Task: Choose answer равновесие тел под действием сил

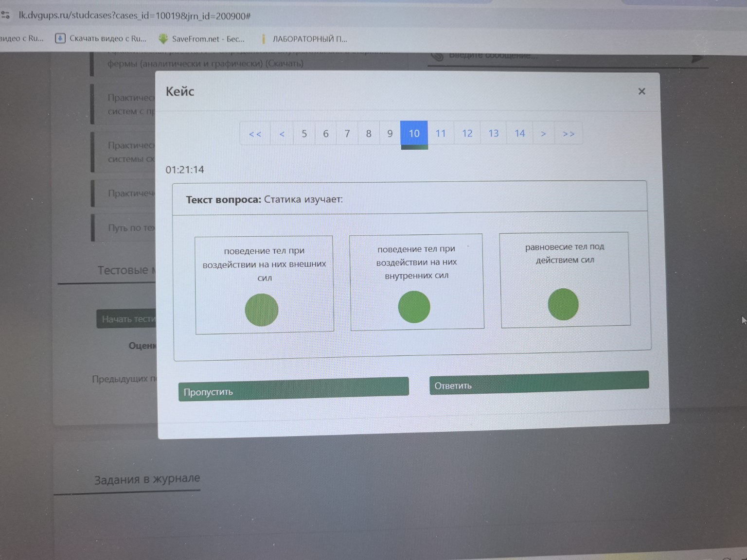Action: (563, 304)
